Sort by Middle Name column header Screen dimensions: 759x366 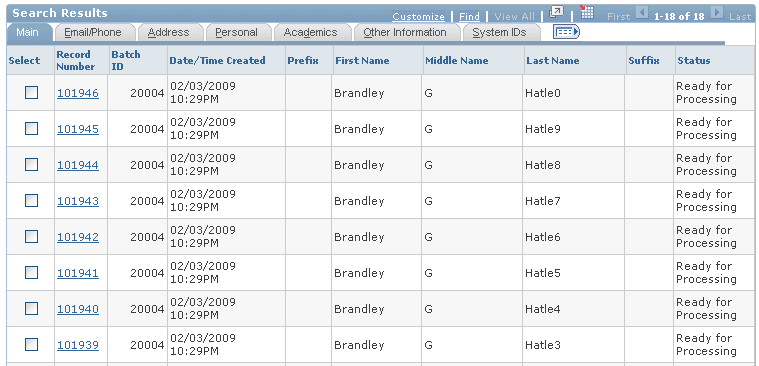click(456, 61)
